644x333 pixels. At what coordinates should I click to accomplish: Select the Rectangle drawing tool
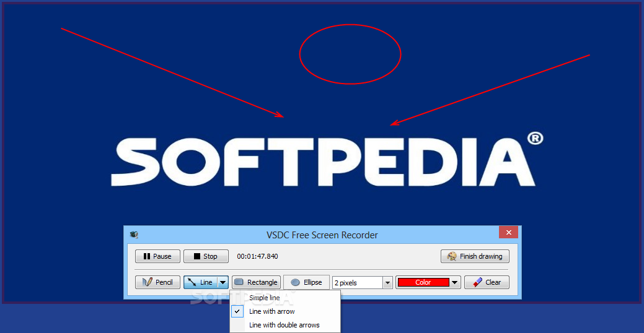point(256,282)
